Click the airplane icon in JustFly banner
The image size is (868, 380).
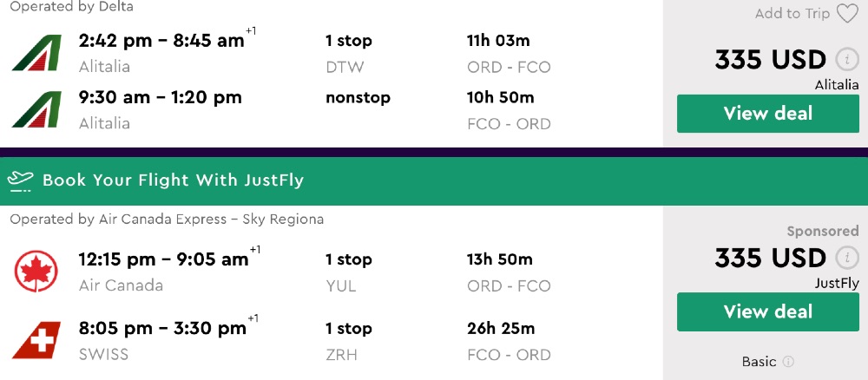(x=20, y=180)
